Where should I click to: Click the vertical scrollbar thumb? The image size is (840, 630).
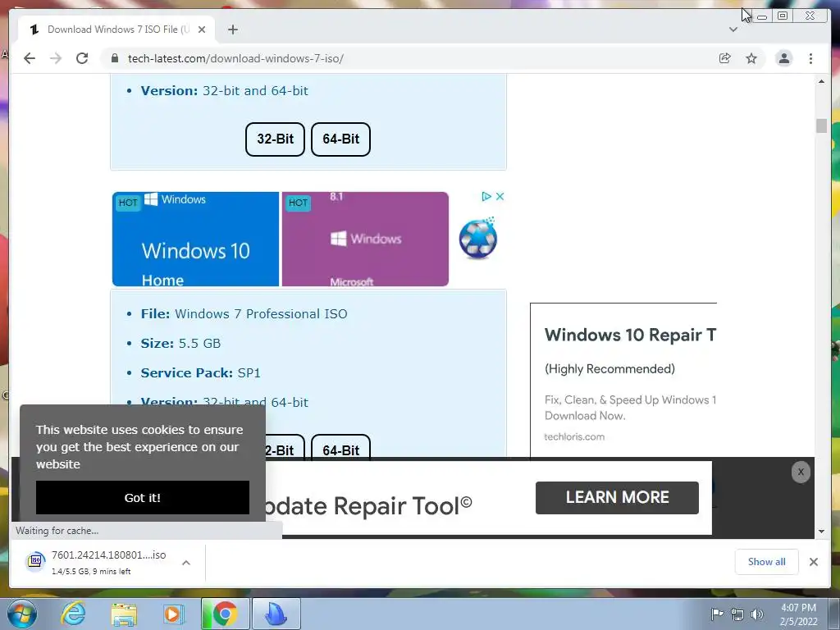point(821,126)
